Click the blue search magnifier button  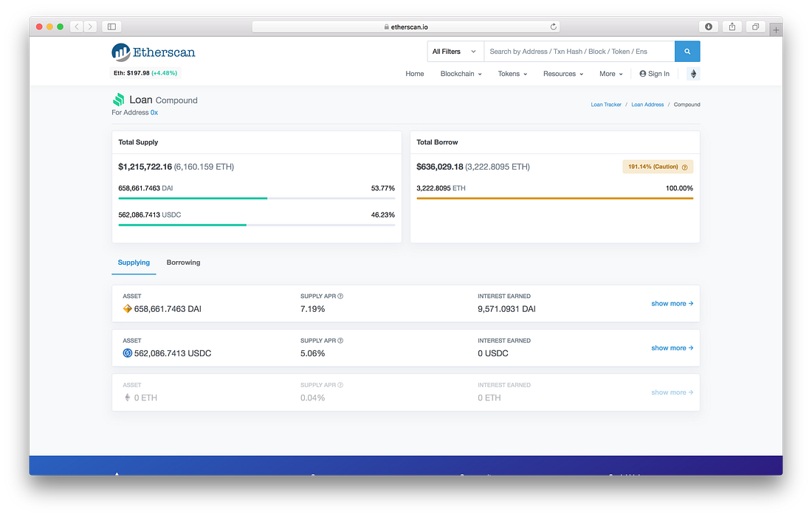click(687, 51)
